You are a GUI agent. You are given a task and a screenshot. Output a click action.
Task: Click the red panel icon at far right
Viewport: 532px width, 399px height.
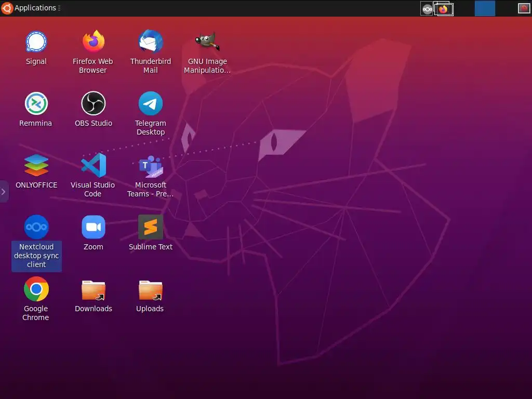coord(524,8)
